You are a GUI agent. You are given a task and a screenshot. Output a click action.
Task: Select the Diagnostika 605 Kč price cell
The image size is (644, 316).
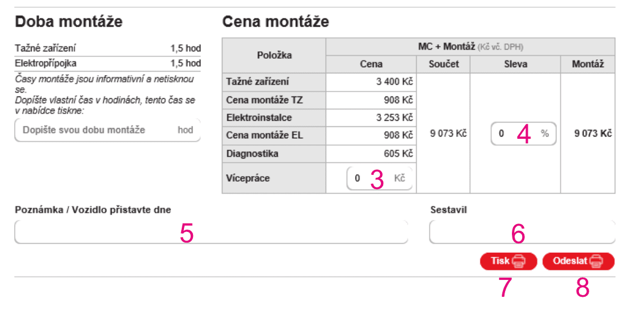[x=371, y=153]
